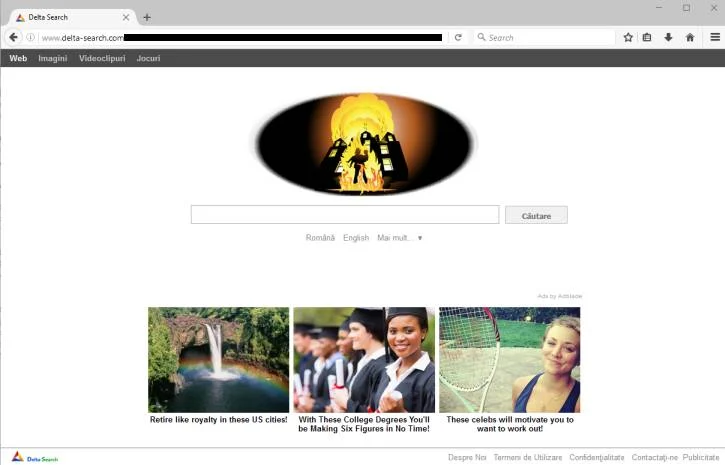Image resolution: width=725 pixels, height=465 pixels.
Task: Close the Delta Search tab
Action: (126, 17)
